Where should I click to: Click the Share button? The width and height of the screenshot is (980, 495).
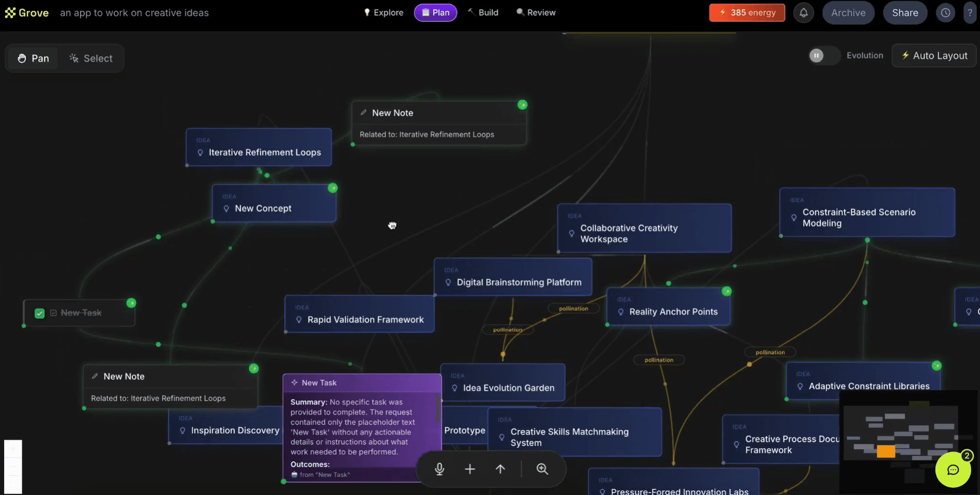click(904, 13)
